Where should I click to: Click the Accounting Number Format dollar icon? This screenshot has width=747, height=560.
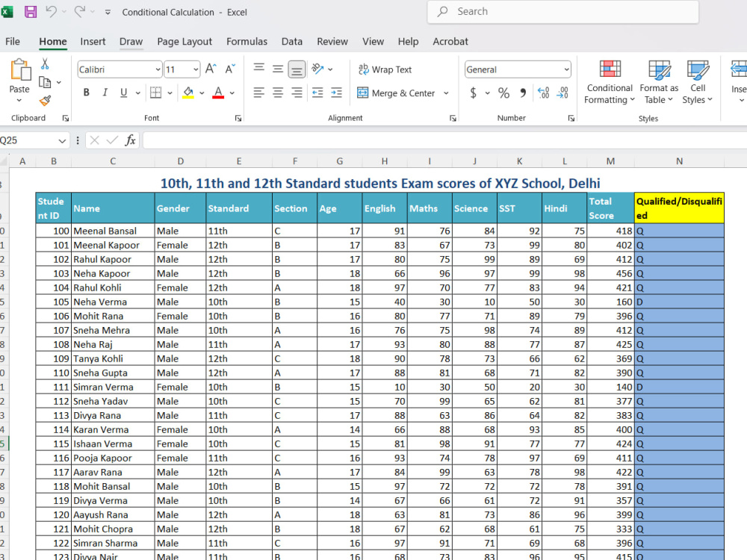click(473, 93)
